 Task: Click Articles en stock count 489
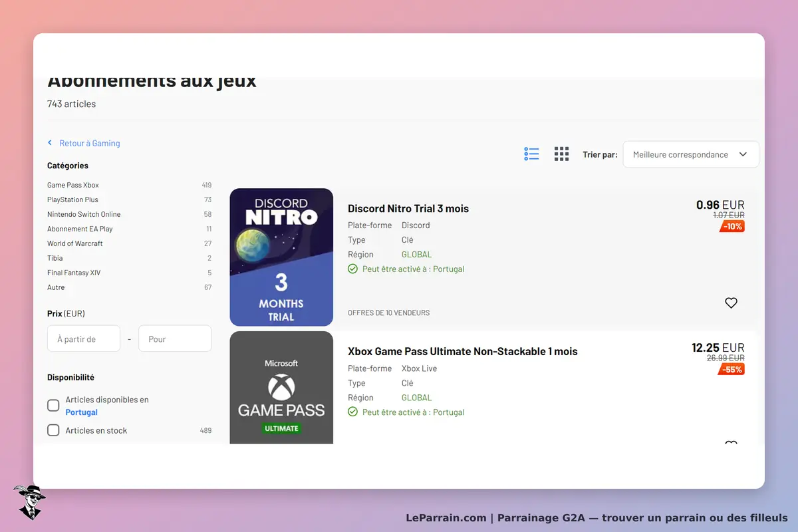pyautogui.click(x=205, y=430)
